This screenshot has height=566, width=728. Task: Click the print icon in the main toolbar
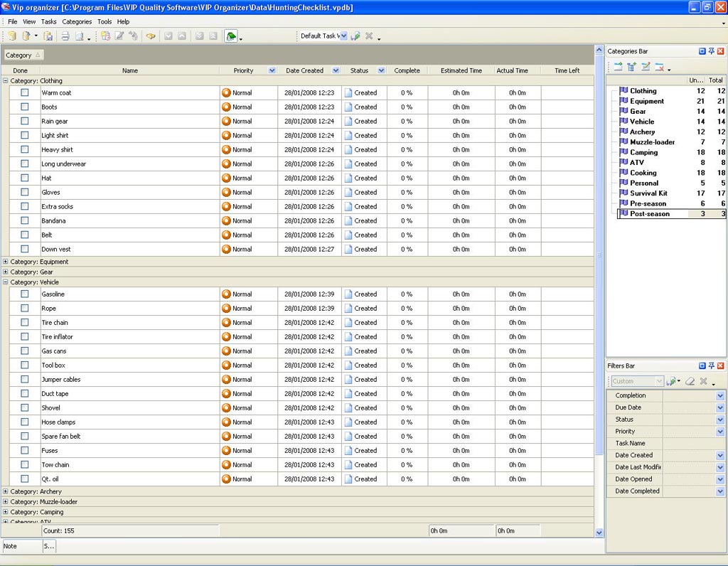65,36
